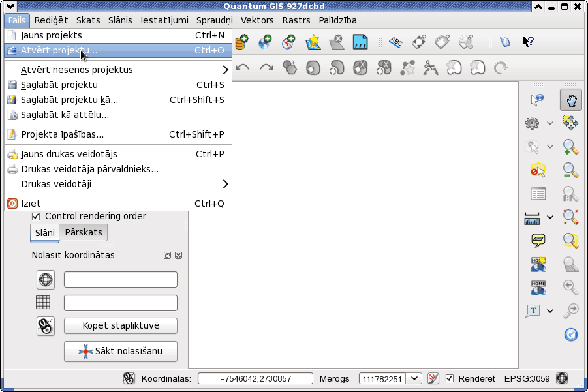Image resolution: width=588 pixels, height=392 pixels.
Task: Click the Add WMS layer globe icon
Action: (x=265, y=42)
